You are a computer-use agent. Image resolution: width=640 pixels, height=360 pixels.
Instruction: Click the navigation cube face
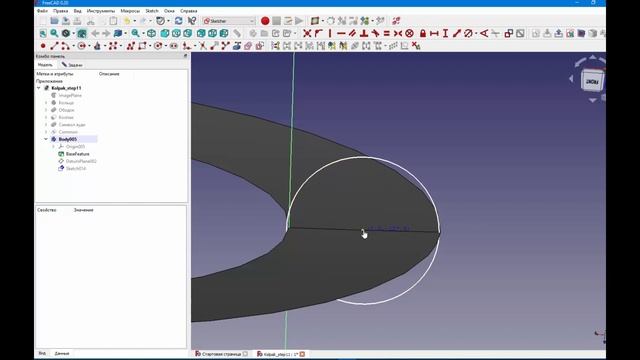click(592, 81)
